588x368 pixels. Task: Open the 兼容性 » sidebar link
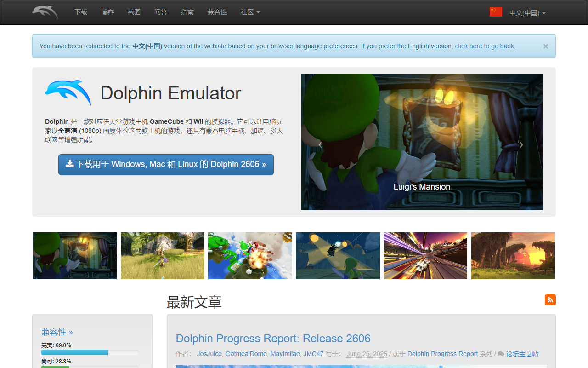(57, 332)
